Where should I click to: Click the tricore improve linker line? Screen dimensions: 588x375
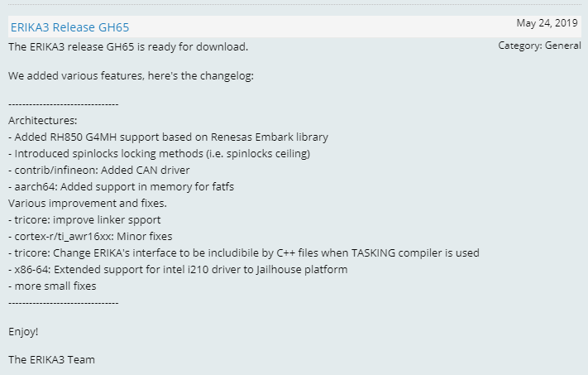84,220
